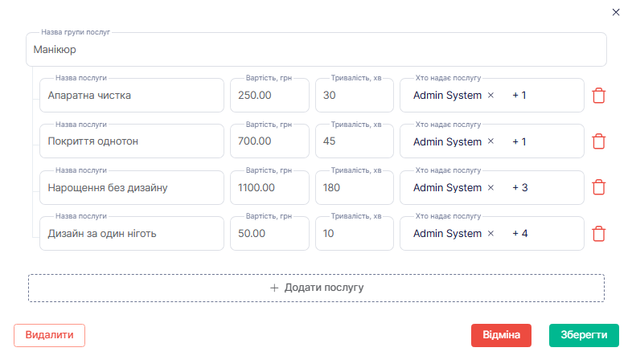Remove Admin System chip from Покриття однотон
Image resolution: width=632 pixels, height=364 pixels.
pyautogui.click(x=490, y=141)
